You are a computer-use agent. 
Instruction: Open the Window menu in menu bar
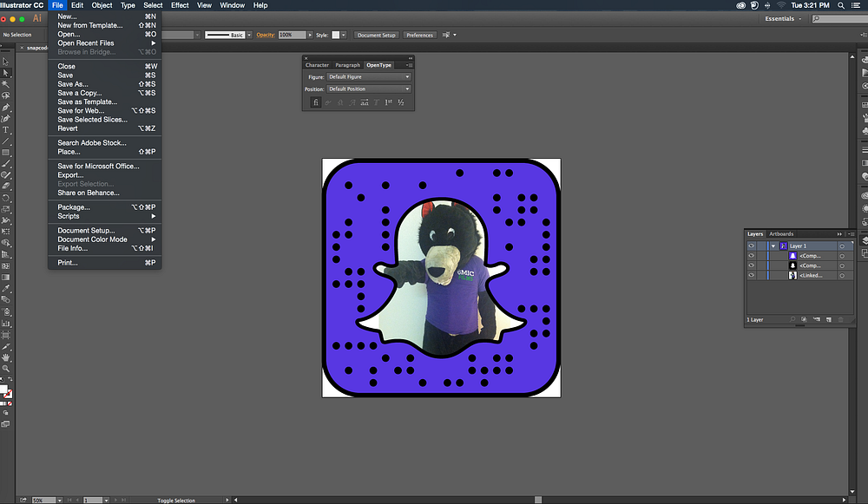click(x=232, y=5)
